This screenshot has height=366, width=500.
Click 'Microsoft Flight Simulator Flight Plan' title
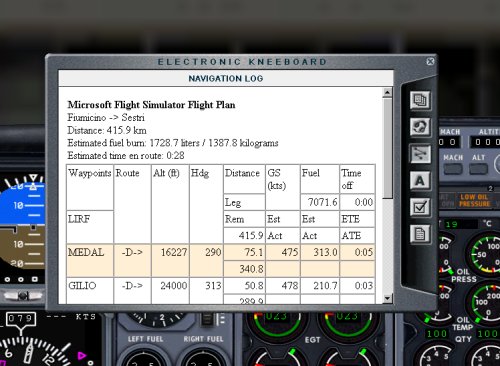click(151, 105)
